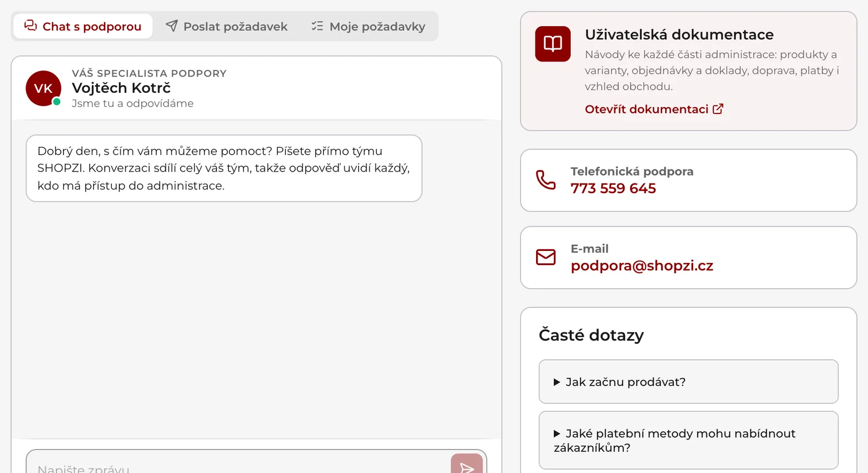Open the Moje požadavky tab
868x473 pixels.
[x=368, y=26]
